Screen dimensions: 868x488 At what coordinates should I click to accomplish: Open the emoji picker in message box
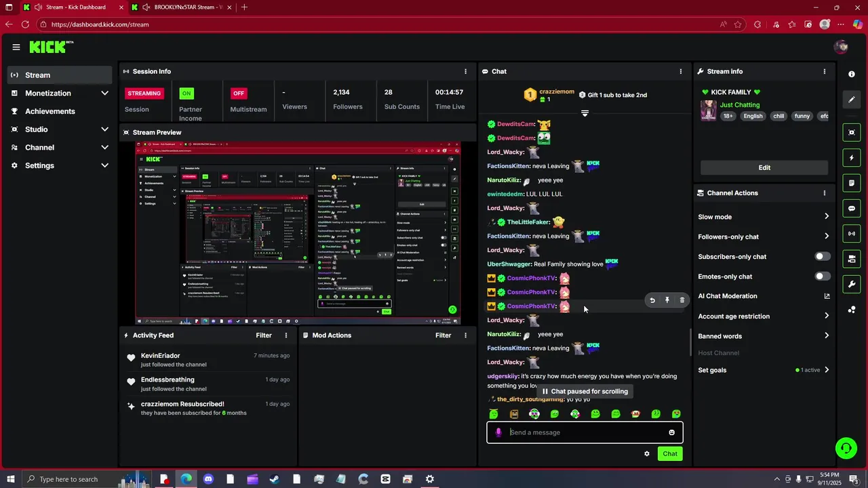click(x=672, y=432)
